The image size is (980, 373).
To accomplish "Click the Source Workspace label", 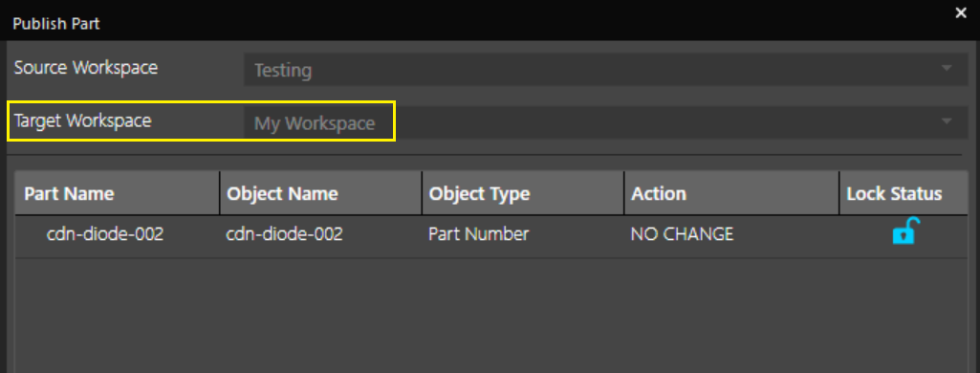I will [86, 68].
